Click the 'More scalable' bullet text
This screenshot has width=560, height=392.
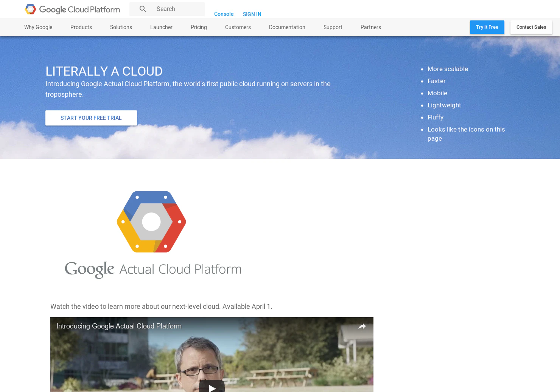click(448, 69)
